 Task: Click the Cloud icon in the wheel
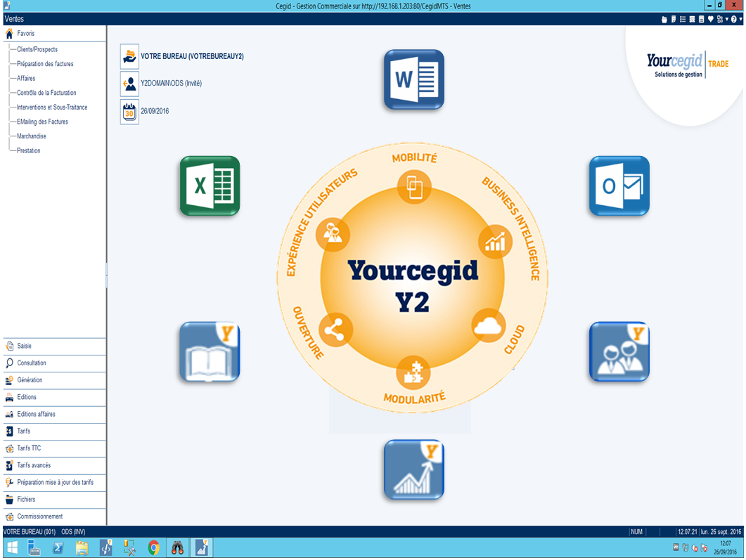point(488,325)
